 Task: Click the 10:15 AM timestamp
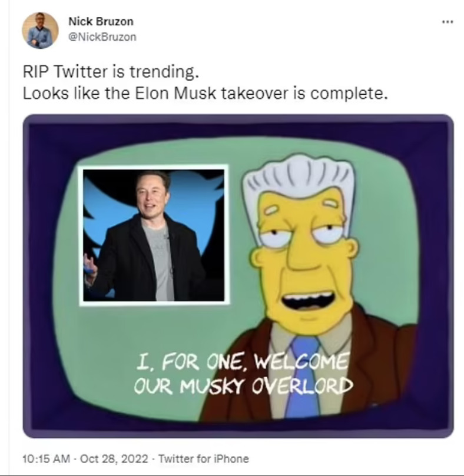pos(46,458)
